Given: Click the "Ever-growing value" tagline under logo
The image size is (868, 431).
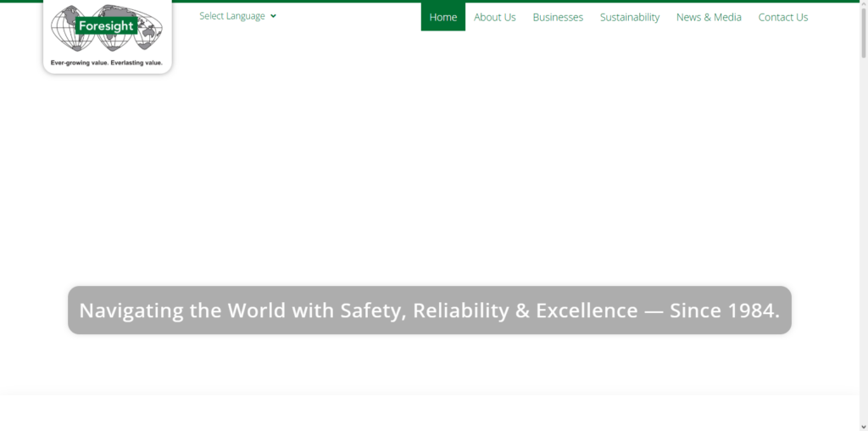Looking at the screenshot, I should [x=106, y=63].
